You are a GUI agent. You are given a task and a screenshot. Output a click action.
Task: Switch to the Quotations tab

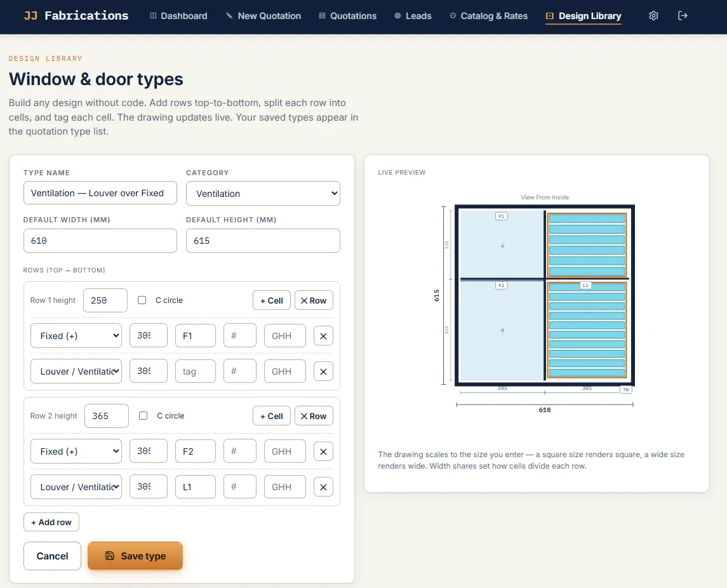(348, 16)
